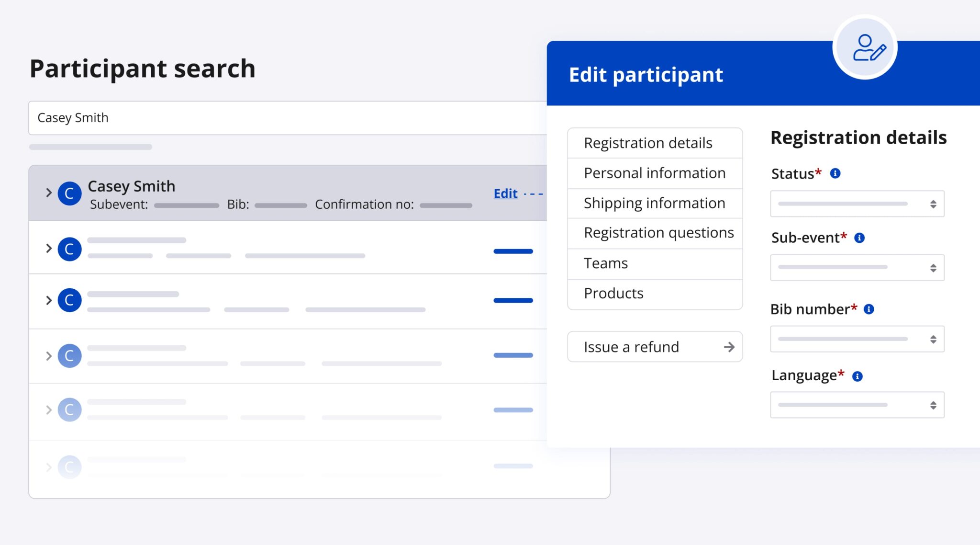The width and height of the screenshot is (980, 545).
Task: Use the Bib number stepper control
Action: click(x=932, y=339)
